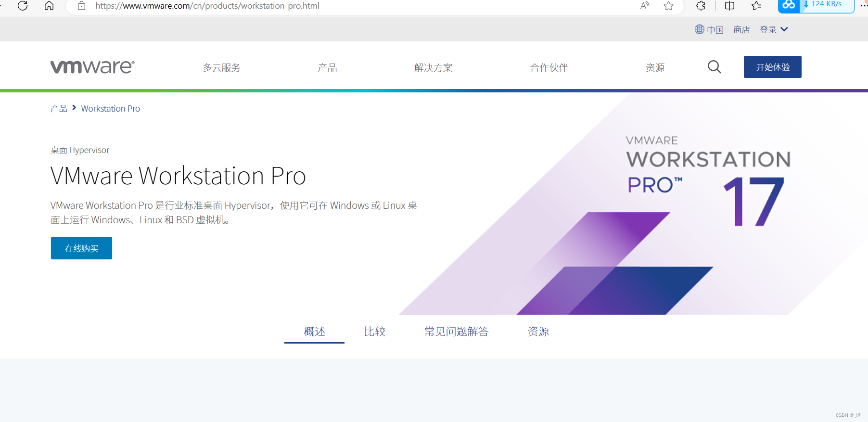Click the text 桌面 Hypervisor
This screenshot has width=868, height=422.
(x=80, y=150)
